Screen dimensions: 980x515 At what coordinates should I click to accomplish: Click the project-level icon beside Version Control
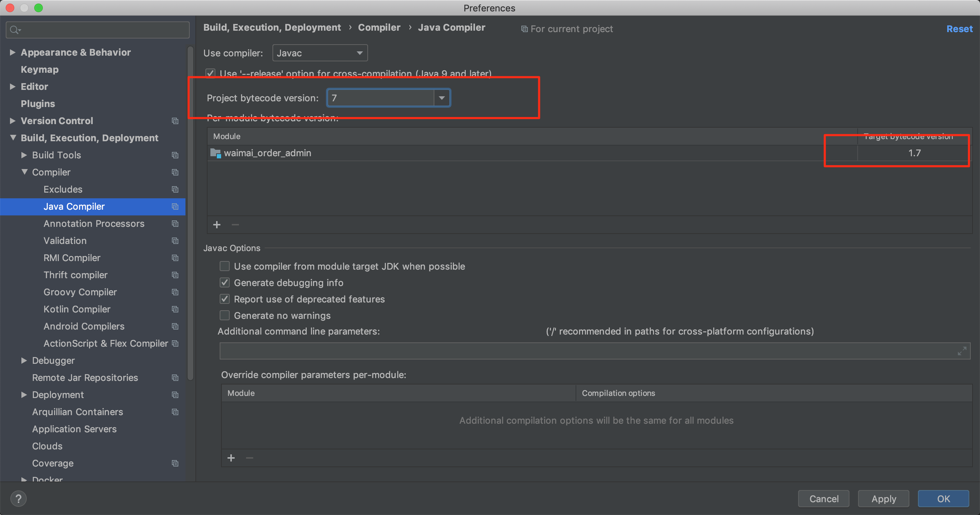[x=175, y=121]
